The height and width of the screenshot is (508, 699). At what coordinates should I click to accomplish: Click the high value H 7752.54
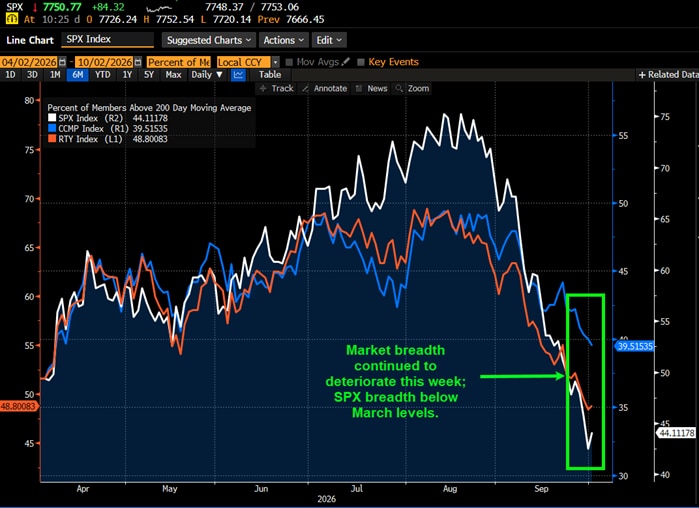pyautogui.click(x=169, y=20)
